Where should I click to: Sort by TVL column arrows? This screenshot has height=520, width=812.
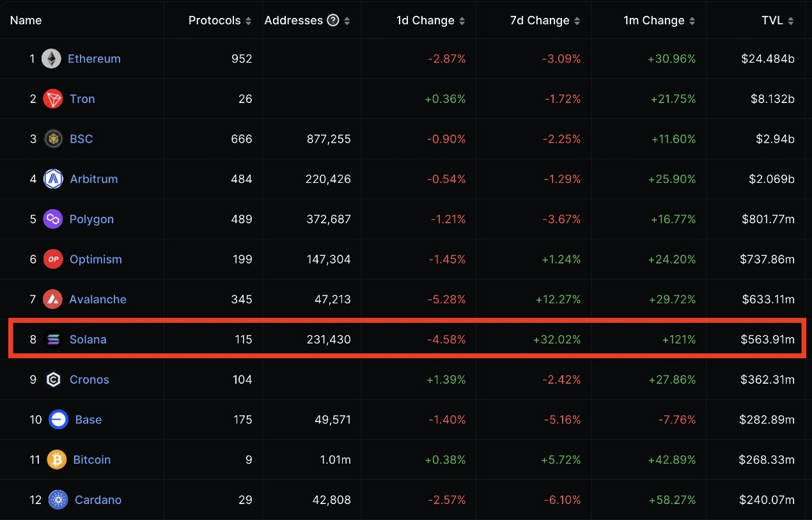(791, 21)
